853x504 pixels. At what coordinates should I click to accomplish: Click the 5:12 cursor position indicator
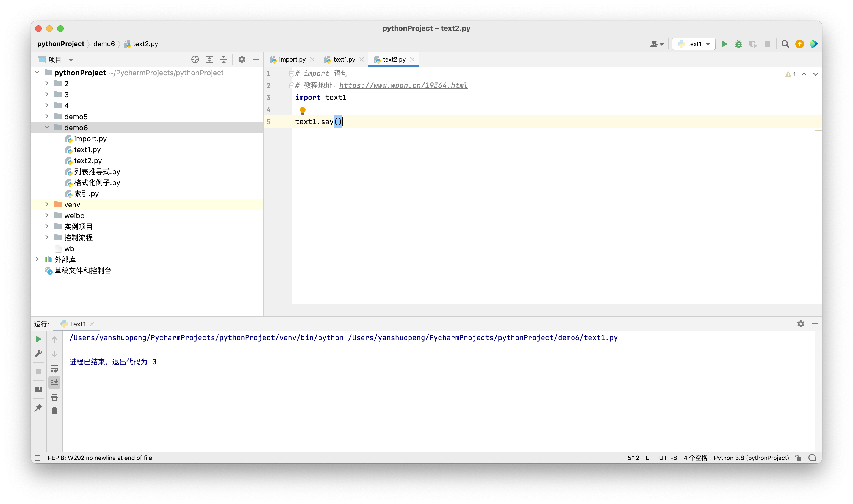(633, 458)
